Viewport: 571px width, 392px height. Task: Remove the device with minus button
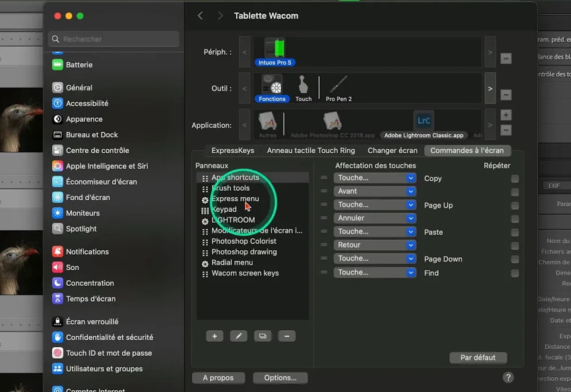tap(506, 59)
